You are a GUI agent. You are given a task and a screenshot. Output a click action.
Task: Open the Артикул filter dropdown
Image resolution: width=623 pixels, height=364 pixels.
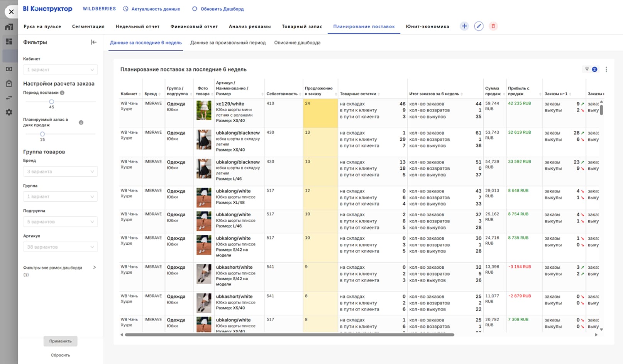(x=60, y=247)
